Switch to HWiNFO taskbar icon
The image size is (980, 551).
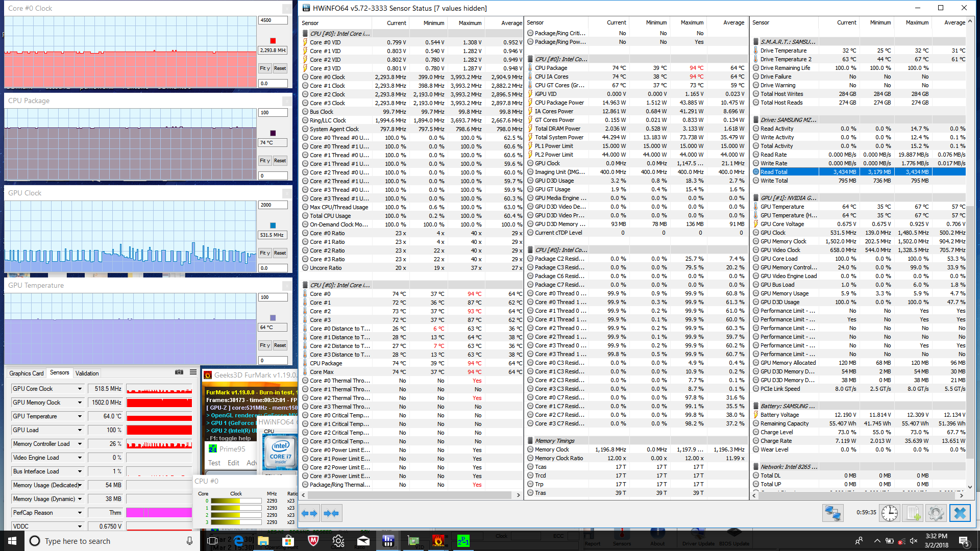click(x=388, y=541)
